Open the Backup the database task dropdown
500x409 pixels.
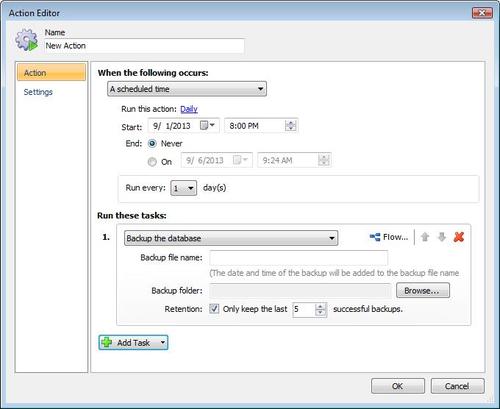pyautogui.click(x=231, y=238)
